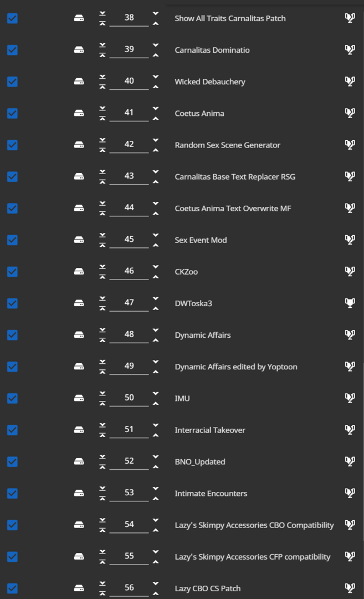The height and width of the screenshot is (599, 364).
Task: Click position field showing 53
Action: coord(129,493)
